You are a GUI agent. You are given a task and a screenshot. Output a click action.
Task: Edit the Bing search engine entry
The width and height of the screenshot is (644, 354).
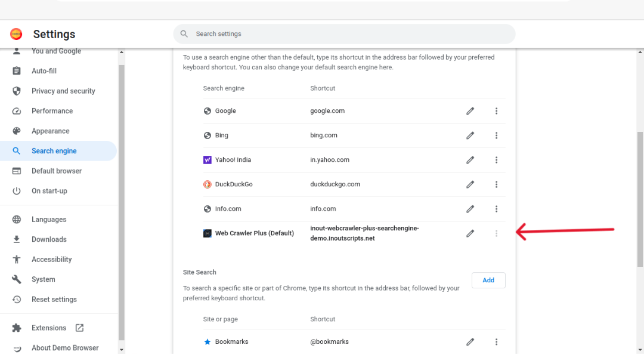click(470, 136)
